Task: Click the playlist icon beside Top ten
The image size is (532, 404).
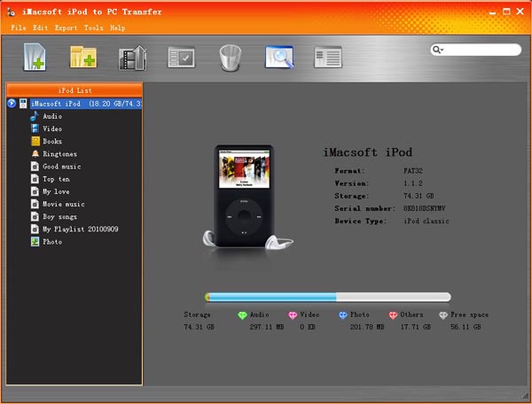Action: (x=35, y=179)
